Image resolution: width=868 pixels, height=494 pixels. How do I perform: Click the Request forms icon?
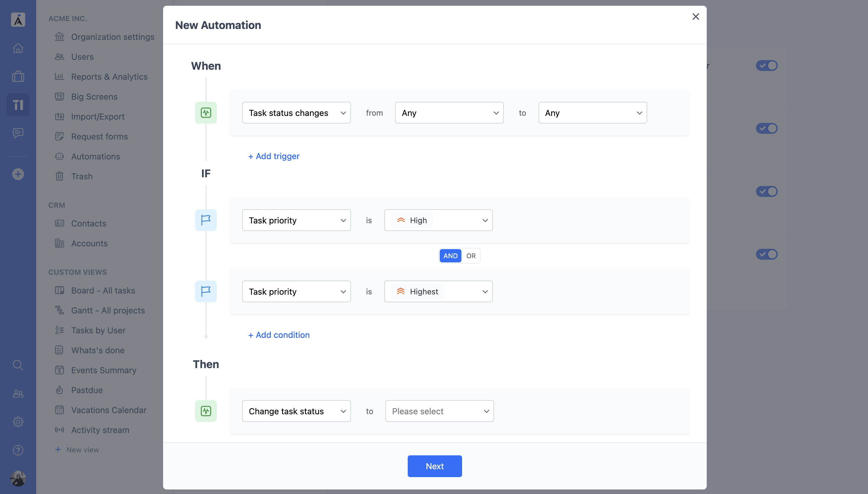(59, 136)
